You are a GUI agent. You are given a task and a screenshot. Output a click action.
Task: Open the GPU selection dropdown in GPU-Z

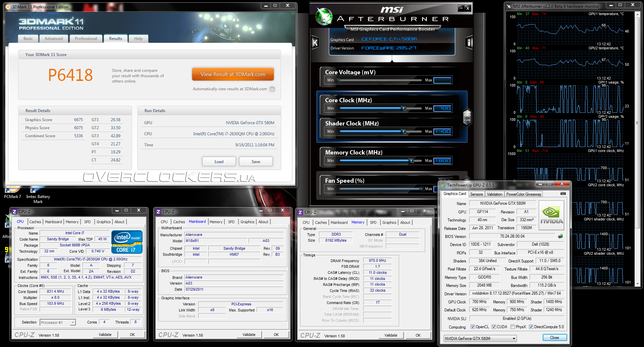(x=480, y=339)
